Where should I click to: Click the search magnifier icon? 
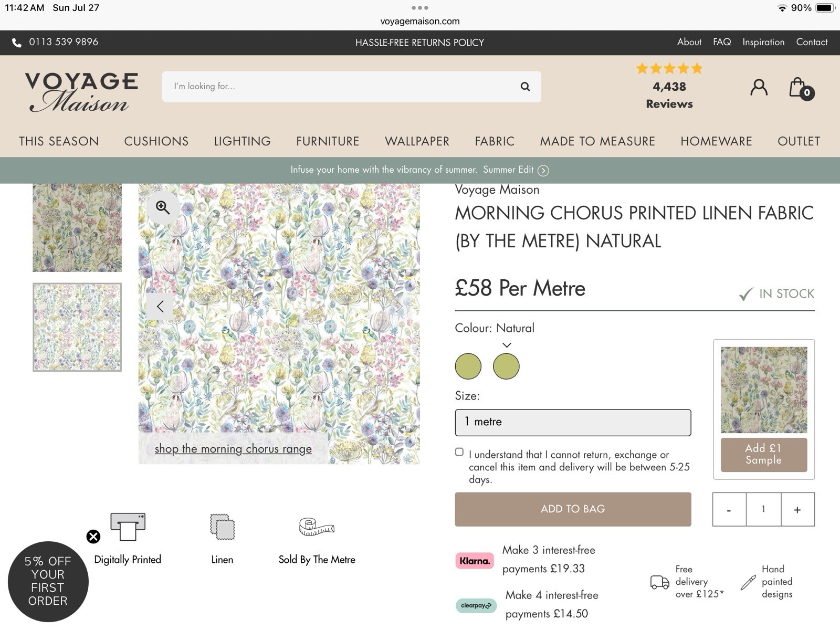pos(525,87)
